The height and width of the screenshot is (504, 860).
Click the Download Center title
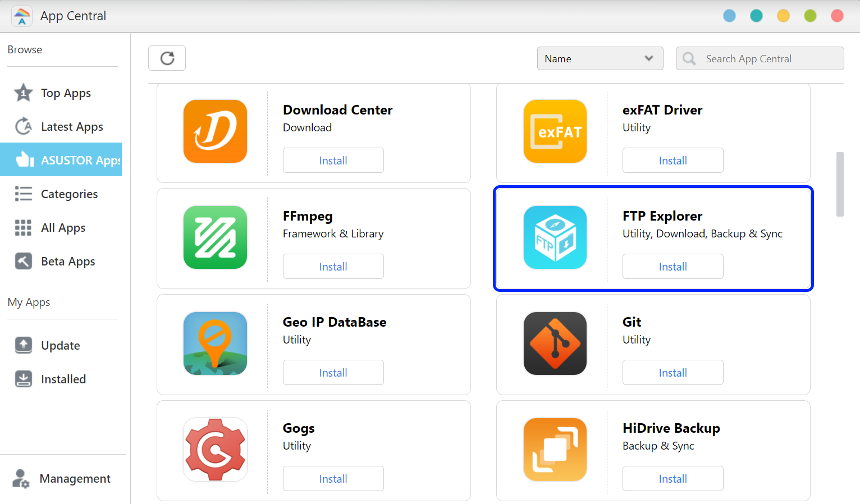337,110
